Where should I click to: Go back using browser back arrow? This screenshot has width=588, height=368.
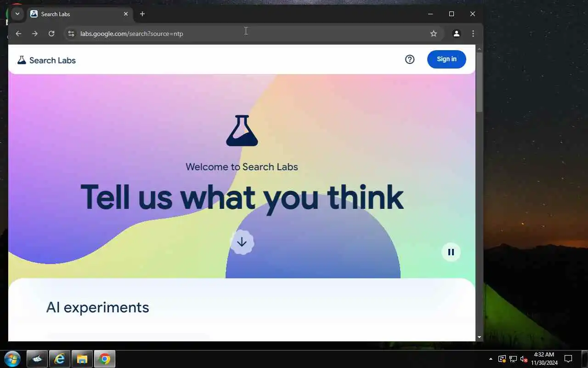[18, 34]
